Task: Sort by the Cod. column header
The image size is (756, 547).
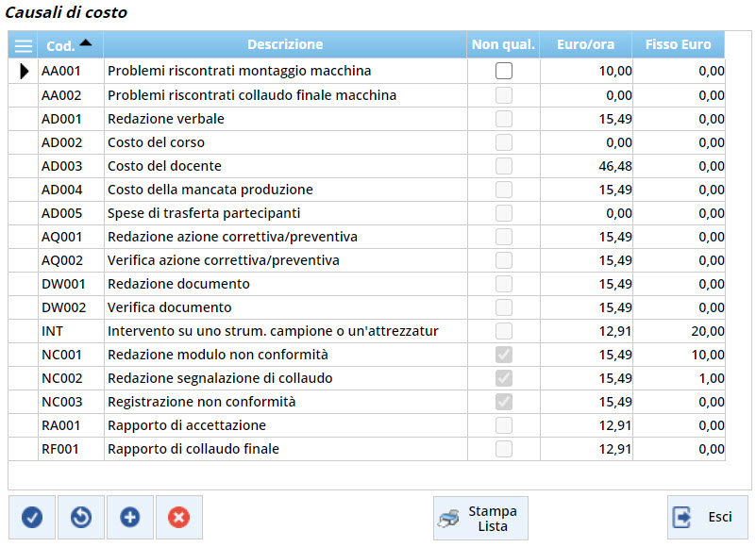Action: 70,45
